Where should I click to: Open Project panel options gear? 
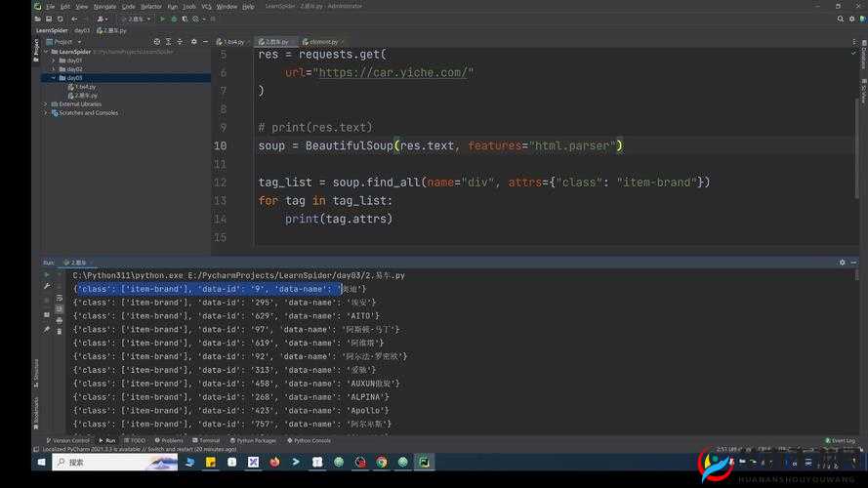click(x=193, y=42)
